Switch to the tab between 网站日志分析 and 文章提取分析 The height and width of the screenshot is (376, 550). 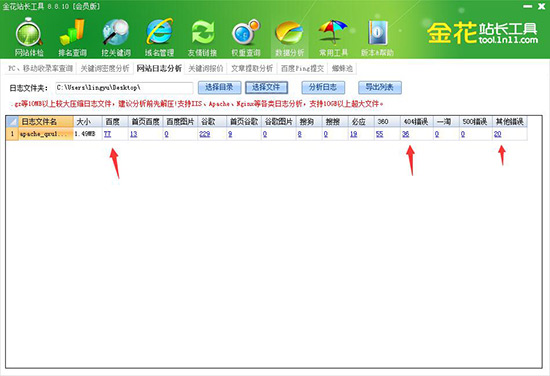206,68
